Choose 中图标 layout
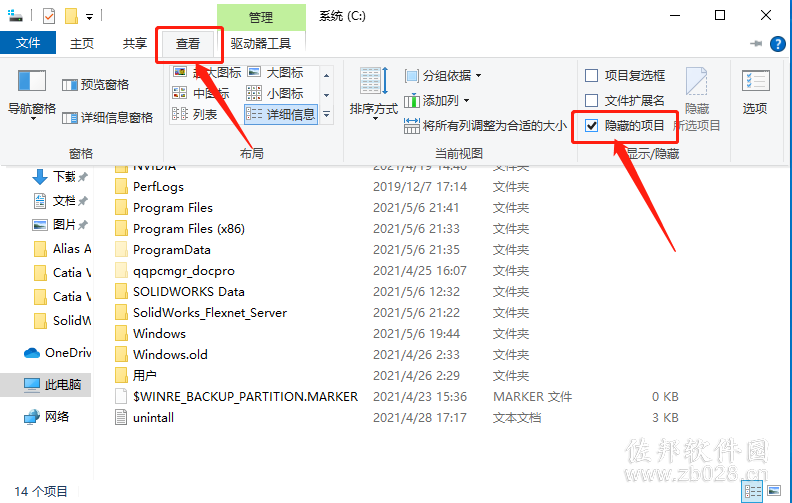Viewport: 792px width, 503px height. click(x=201, y=93)
